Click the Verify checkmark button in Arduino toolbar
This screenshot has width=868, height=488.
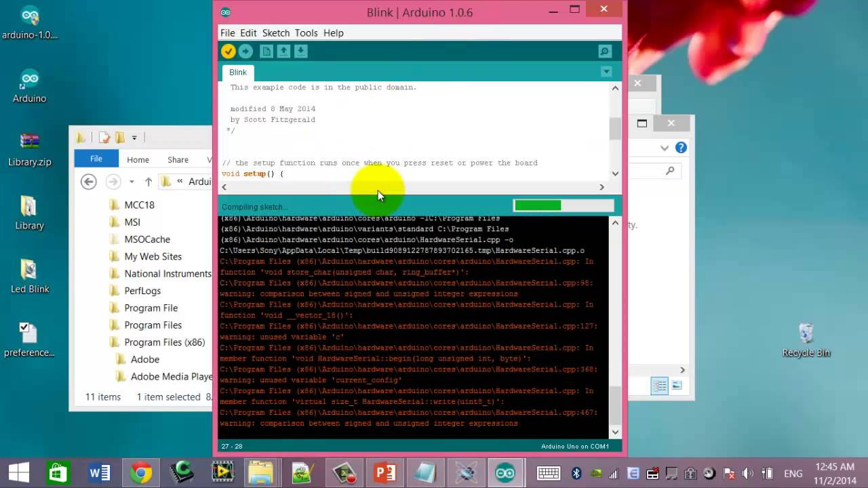228,52
